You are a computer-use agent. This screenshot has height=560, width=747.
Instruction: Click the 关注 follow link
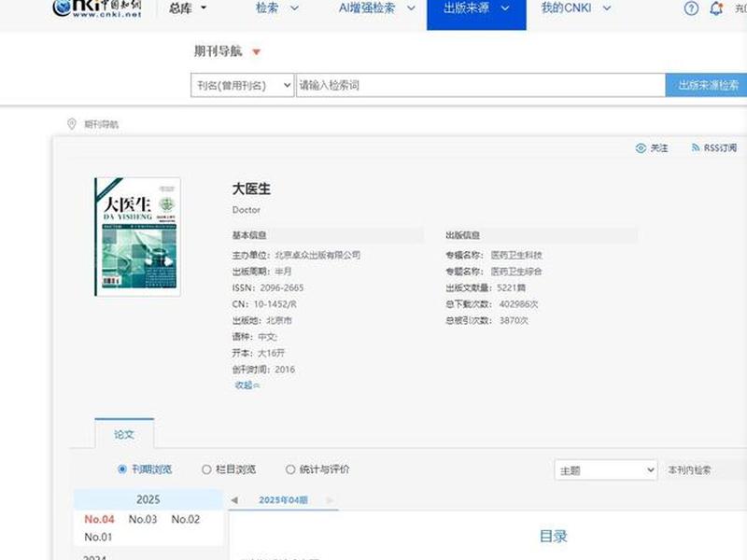pos(659,148)
